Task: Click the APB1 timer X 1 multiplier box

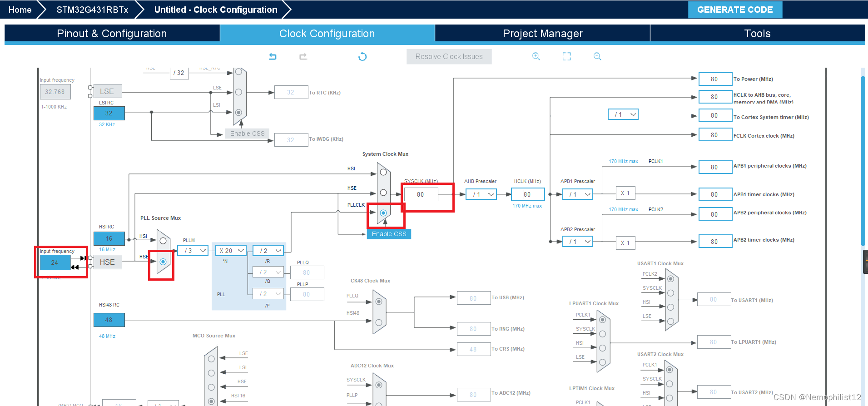Action: [x=625, y=193]
